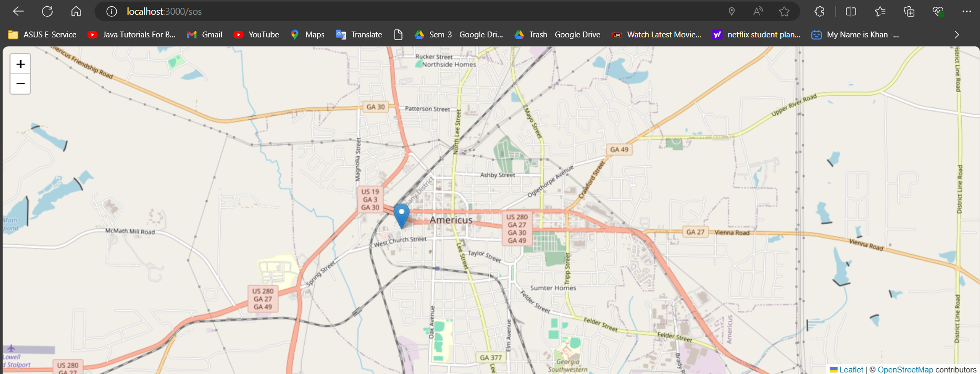This screenshot has height=374, width=980.
Task: Open browser home page icon
Action: pos(76,11)
